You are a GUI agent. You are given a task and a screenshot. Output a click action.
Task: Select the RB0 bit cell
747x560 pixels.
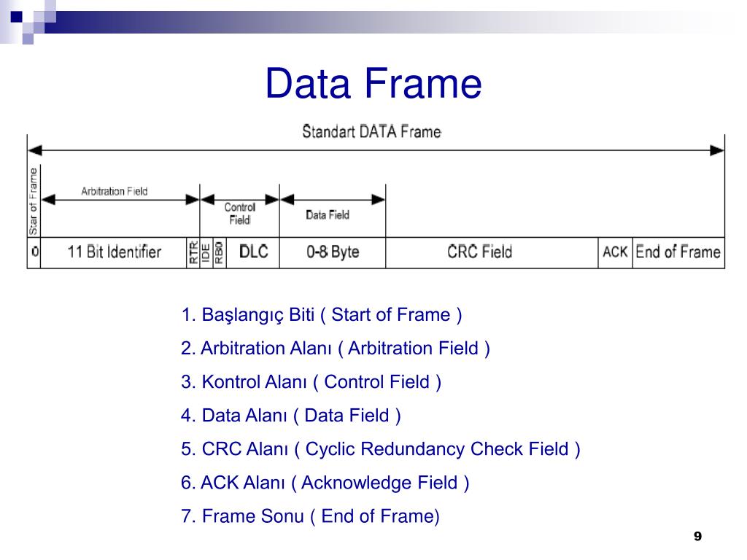tap(219, 252)
